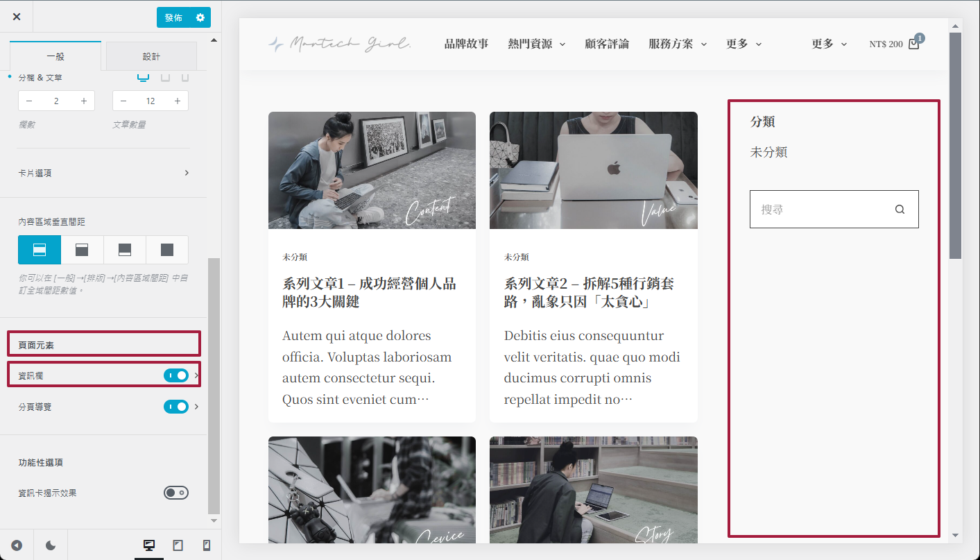The height and width of the screenshot is (560, 980).
Task: Switch to the 設計 tab
Action: pyautogui.click(x=151, y=56)
